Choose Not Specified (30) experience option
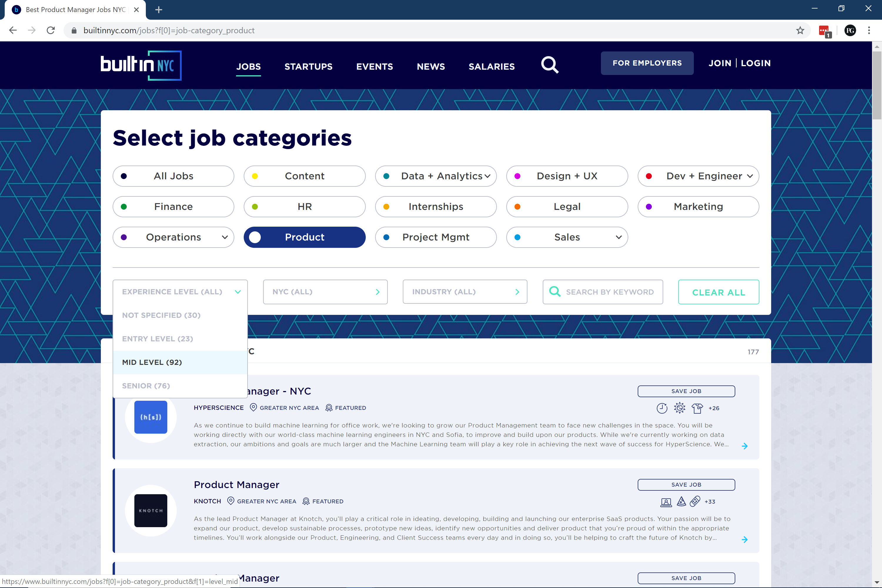Screen dimensions: 882x588 [180, 315]
